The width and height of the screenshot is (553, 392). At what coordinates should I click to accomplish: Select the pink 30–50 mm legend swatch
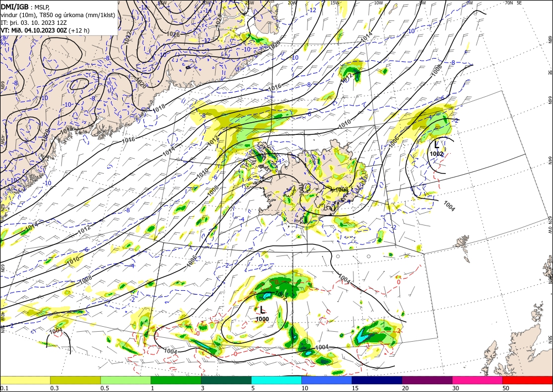[x=478, y=380]
